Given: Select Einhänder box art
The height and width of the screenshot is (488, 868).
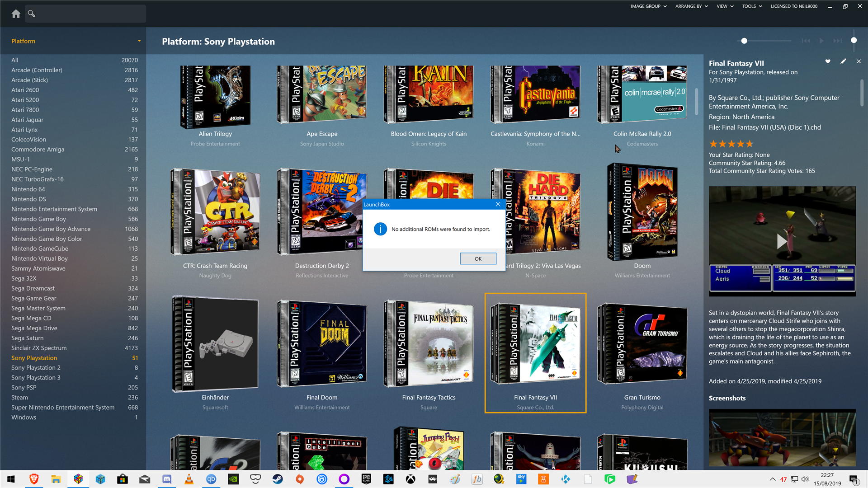Looking at the screenshot, I should 215,344.
